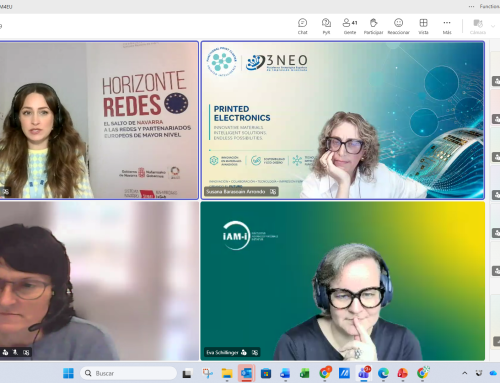The height and width of the screenshot is (383, 500).
Task: Select the Horizonte Redes presenter video tile
Action: (99, 120)
